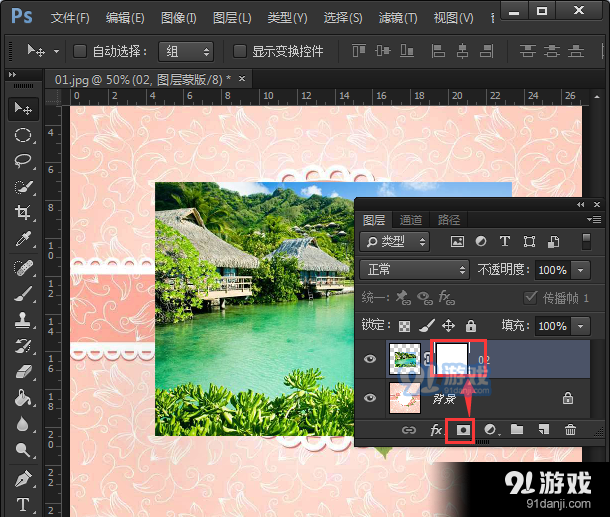The width and height of the screenshot is (610, 517).
Task: Select the Clone Stamp tool
Action: pos(23,320)
